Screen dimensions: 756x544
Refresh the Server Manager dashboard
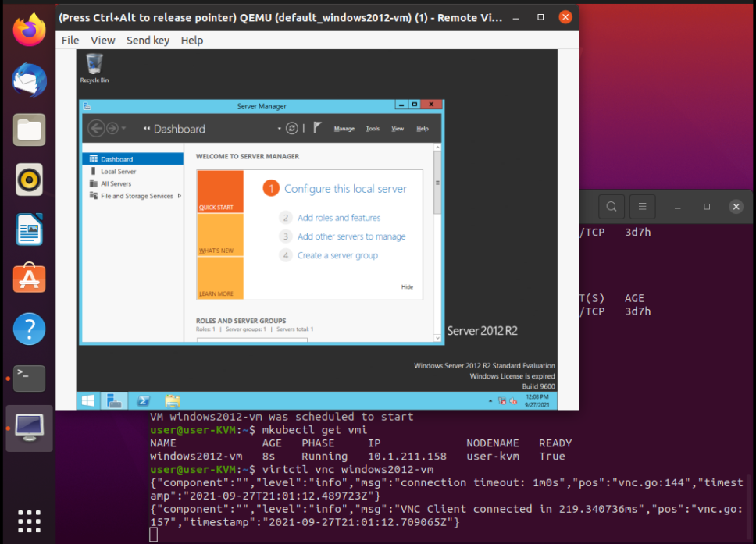[291, 128]
